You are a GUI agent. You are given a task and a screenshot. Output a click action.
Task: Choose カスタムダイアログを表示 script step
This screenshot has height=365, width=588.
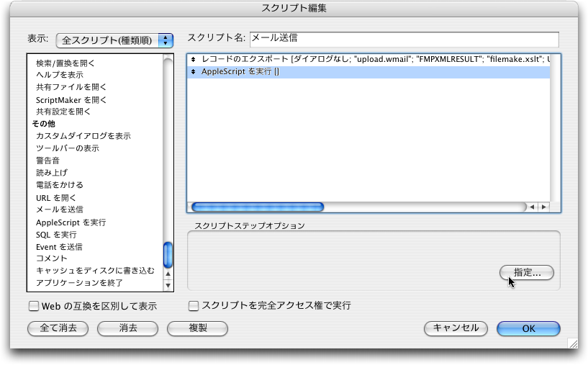click(x=83, y=136)
